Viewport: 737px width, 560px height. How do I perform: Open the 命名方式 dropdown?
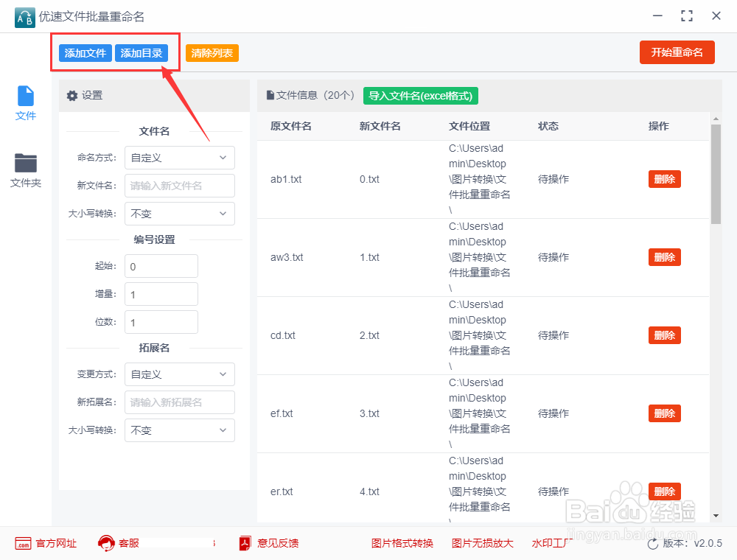180,158
